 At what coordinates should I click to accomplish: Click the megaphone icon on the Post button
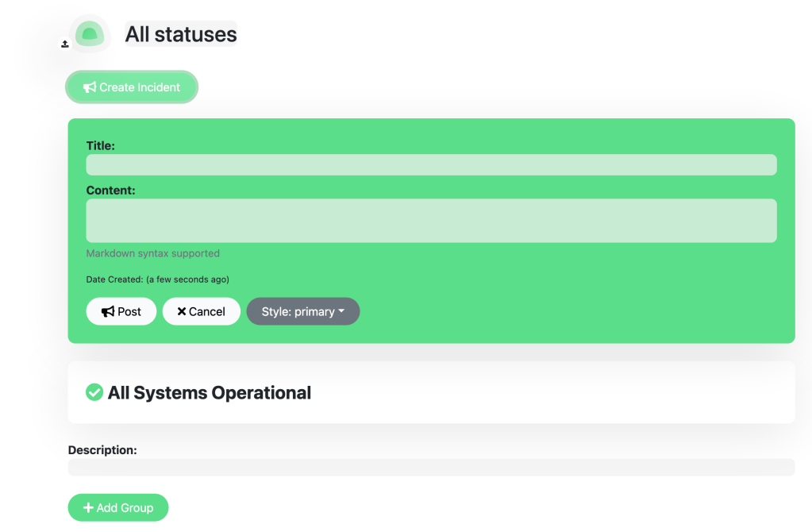[108, 312]
